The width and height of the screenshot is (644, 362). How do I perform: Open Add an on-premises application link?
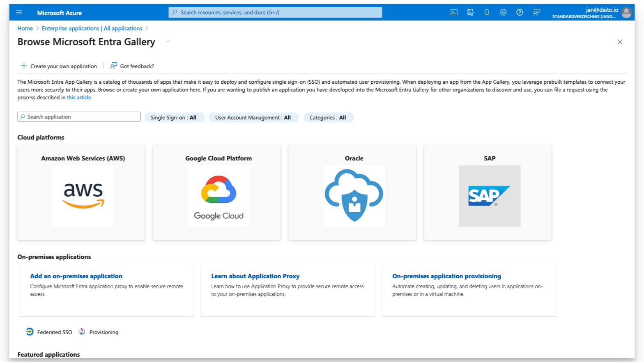(x=76, y=276)
